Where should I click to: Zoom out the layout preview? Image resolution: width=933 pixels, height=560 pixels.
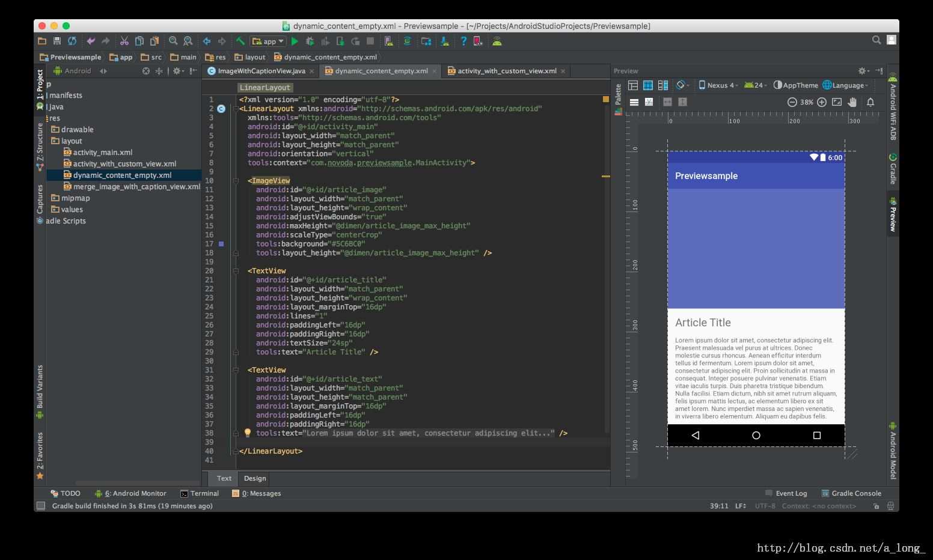click(792, 102)
